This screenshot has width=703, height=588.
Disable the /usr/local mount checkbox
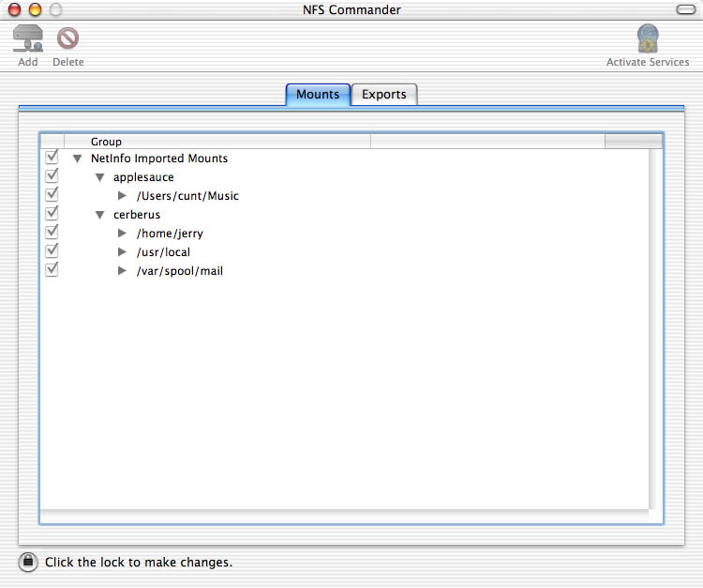tap(52, 252)
